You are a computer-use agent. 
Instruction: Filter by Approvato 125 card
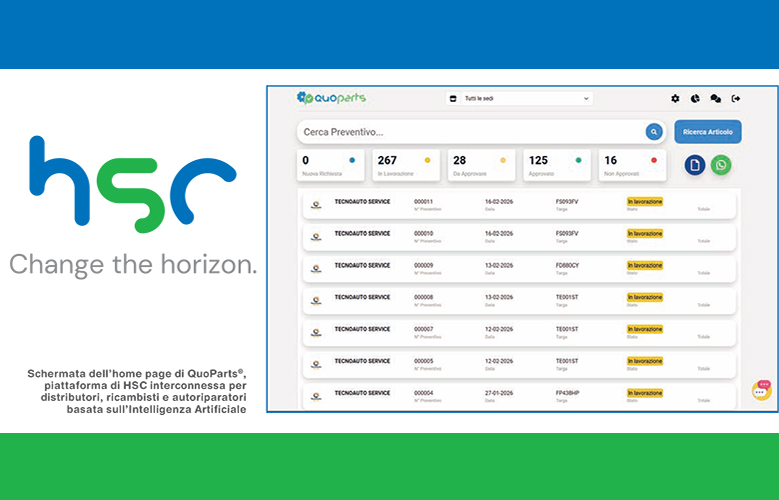[x=557, y=166]
